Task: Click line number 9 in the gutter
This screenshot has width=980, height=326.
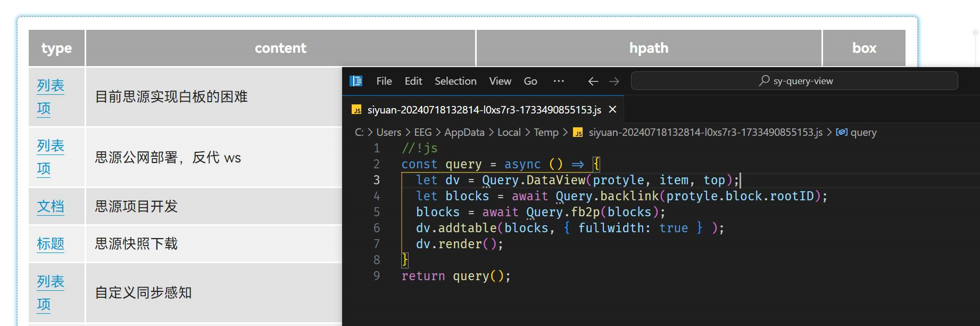Action: [377, 276]
